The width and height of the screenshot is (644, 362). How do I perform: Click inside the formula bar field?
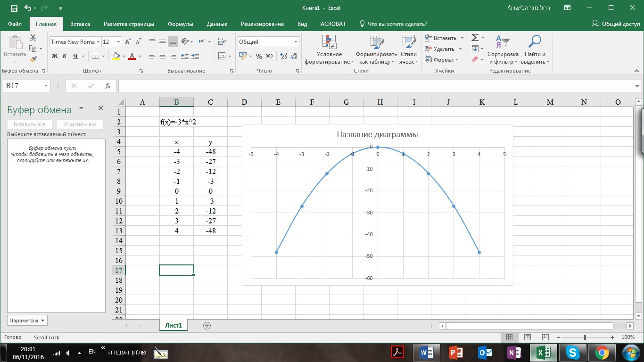[377, 86]
